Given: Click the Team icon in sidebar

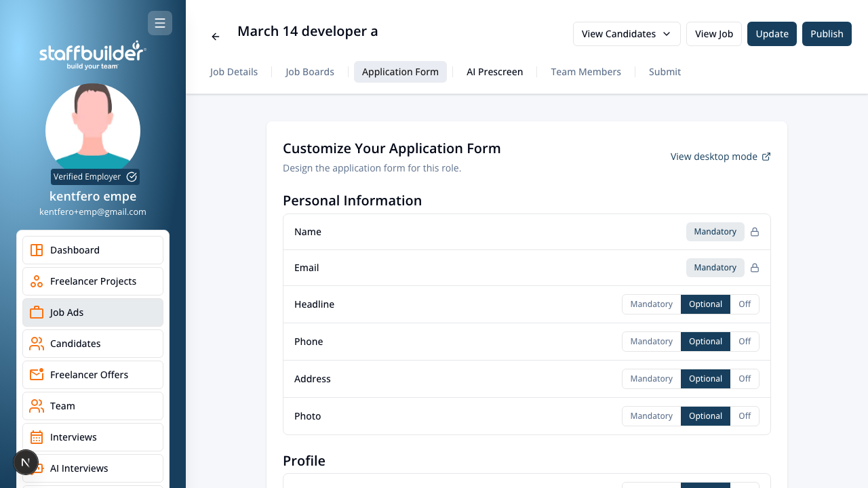Looking at the screenshot, I should [37, 406].
